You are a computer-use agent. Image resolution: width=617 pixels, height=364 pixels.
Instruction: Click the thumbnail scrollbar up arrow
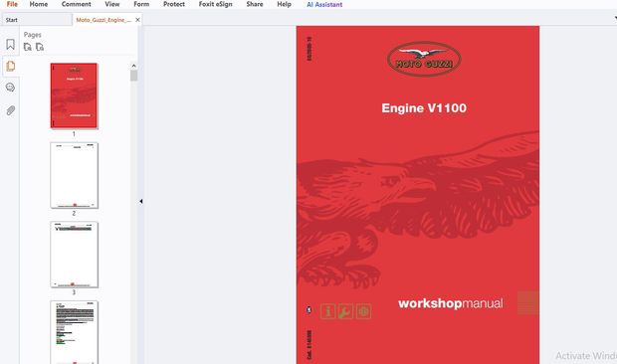(133, 66)
